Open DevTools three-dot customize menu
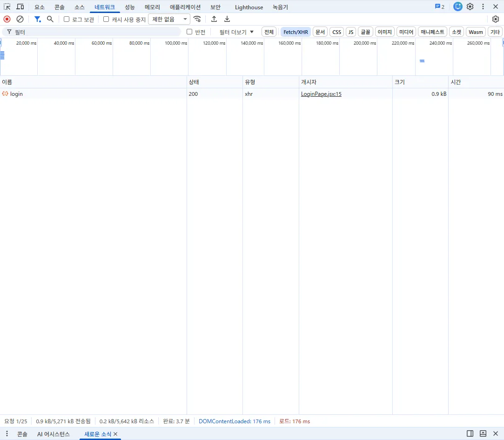Image resolution: width=504 pixels, height=440 pixels. [x=483, y=7]
